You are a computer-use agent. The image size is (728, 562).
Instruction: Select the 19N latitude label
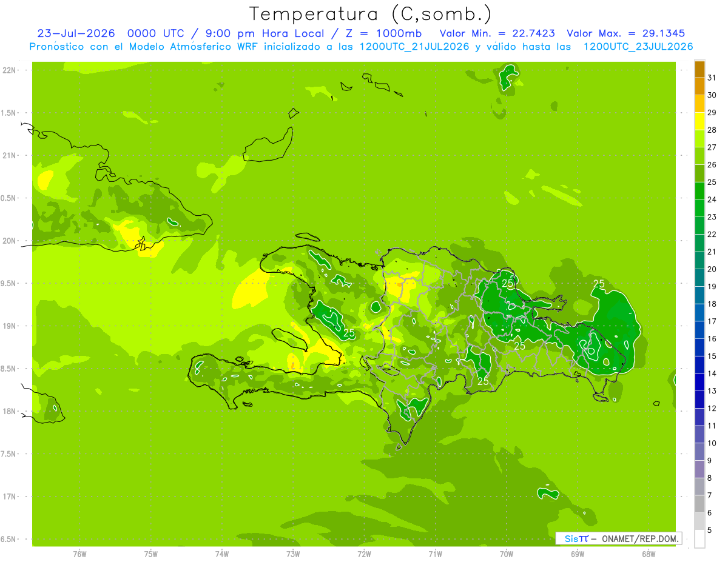pyautogui.click(x=9, y=326)
